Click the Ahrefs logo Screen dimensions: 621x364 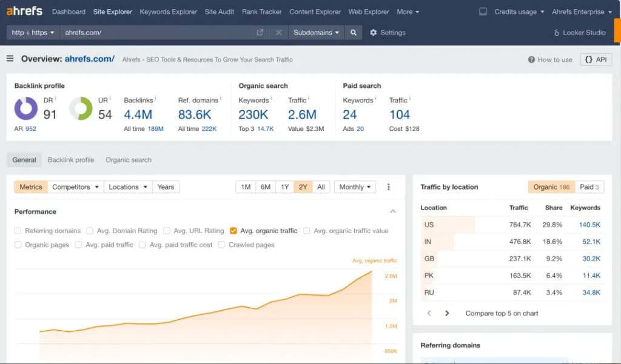[24, 11]
